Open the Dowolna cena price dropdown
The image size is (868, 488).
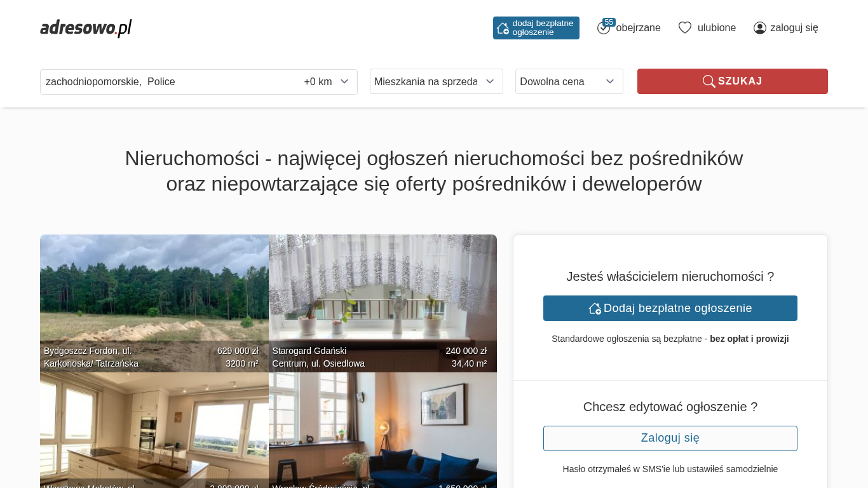(569, 81)
